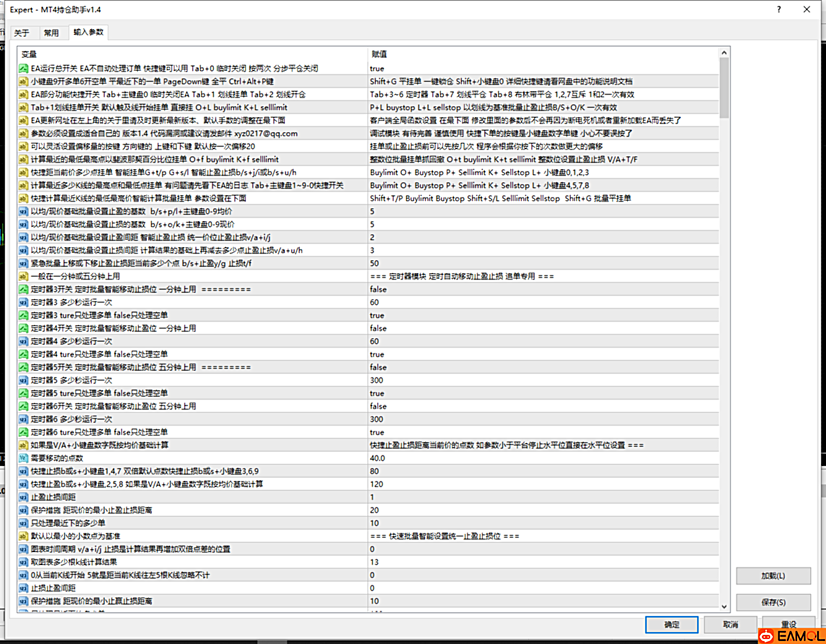Toggle the false value of 定时器5开关
The image size is (826, 644).
[x=378, y=367]
